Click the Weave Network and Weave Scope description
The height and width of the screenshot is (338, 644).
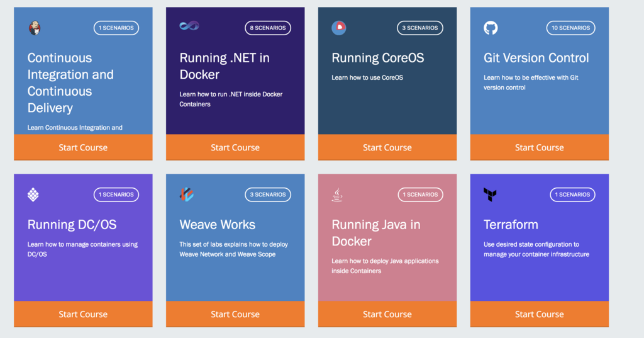tap(234, 249)
